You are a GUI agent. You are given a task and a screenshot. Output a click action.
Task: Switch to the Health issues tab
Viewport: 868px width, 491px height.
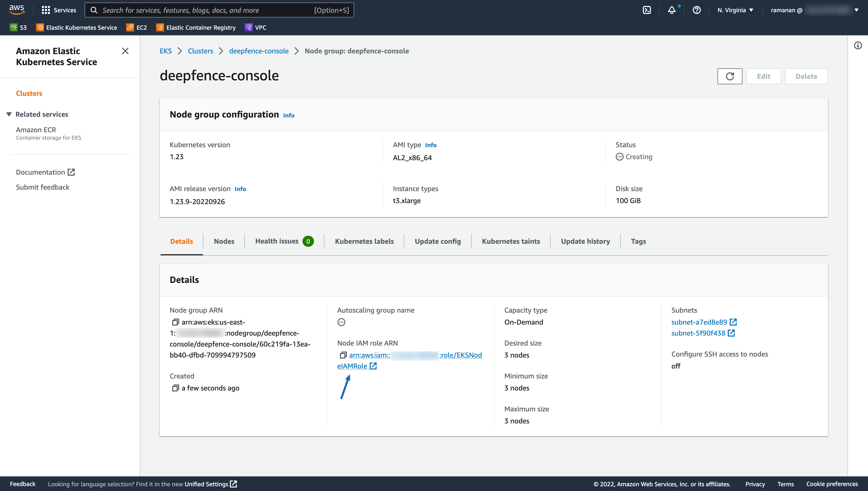284,242
